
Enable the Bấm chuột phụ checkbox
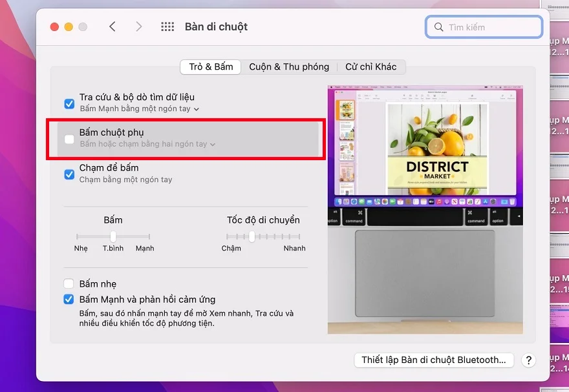(69, 139)
